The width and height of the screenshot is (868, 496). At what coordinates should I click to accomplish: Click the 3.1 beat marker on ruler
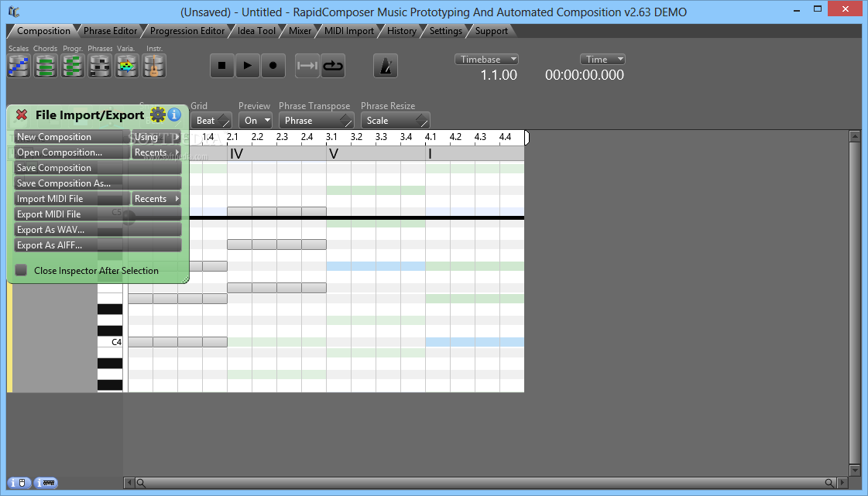[x=331, y=137]
